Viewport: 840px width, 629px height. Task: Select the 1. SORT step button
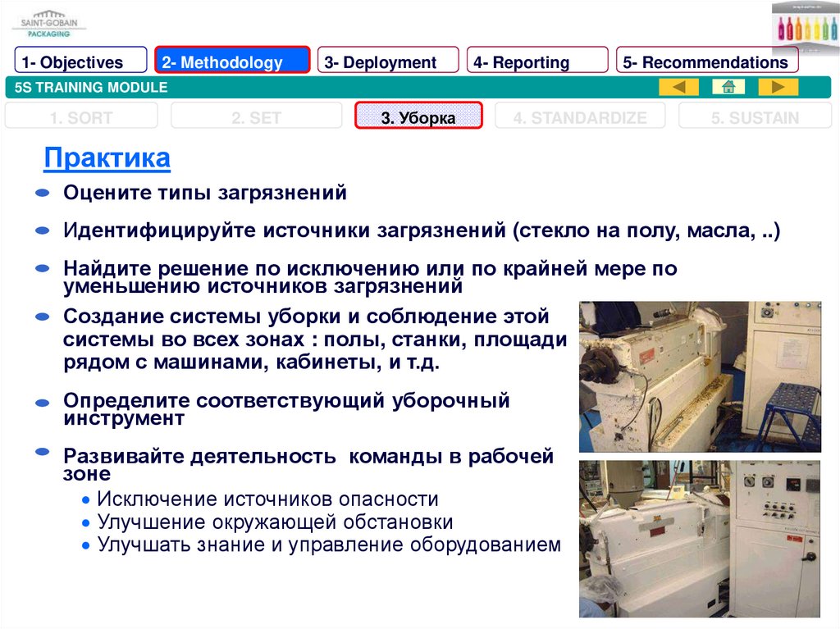point(81,118)
